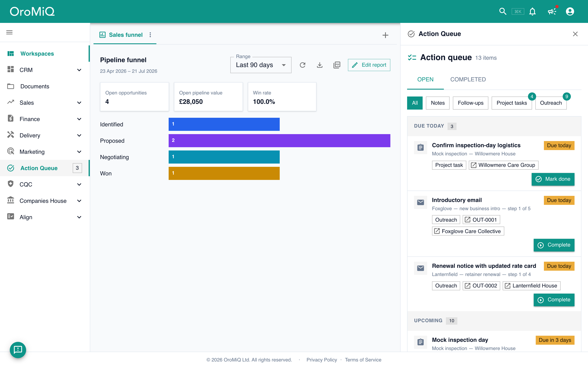Click the Sales funnel report icon

[x=102, y=35]
